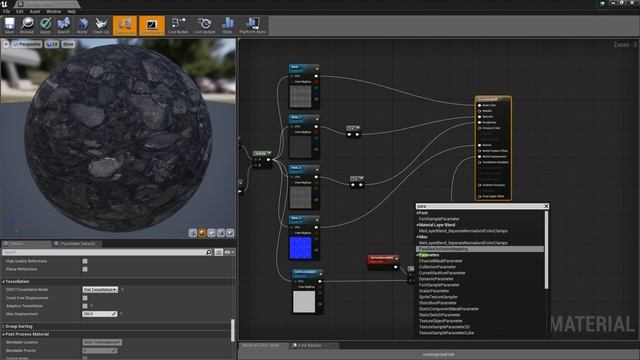Image resolution: width=640 pixels, height=360 pixels.
Task: Open Platform Stats from the toolbar
Action: [253, 25]
